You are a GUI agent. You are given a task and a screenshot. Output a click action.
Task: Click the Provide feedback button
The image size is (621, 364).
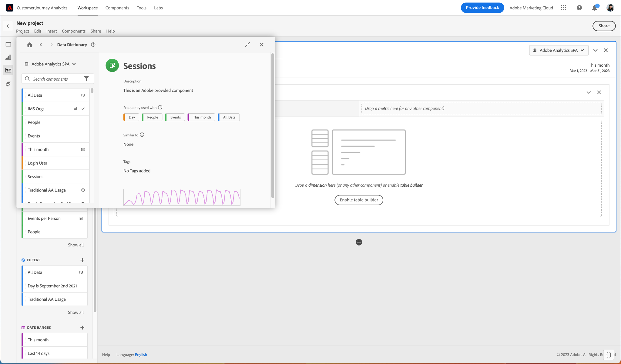pyautogui.click(x=482, y=8)
